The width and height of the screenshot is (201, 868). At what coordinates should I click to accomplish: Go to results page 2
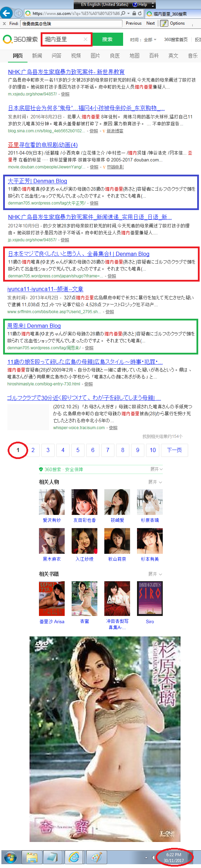(33, 450)
